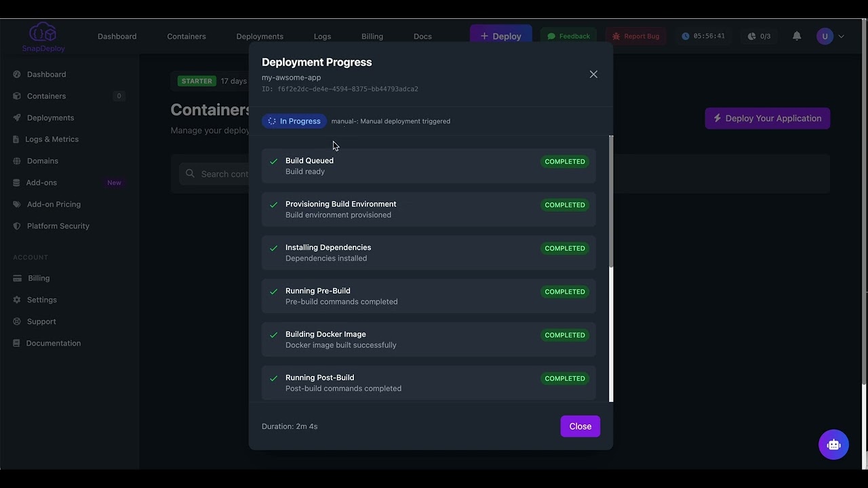This screenshot has width=868, height=488.
Task: Click the Add-on Pricing tag icon
Action: coord(17,205)
